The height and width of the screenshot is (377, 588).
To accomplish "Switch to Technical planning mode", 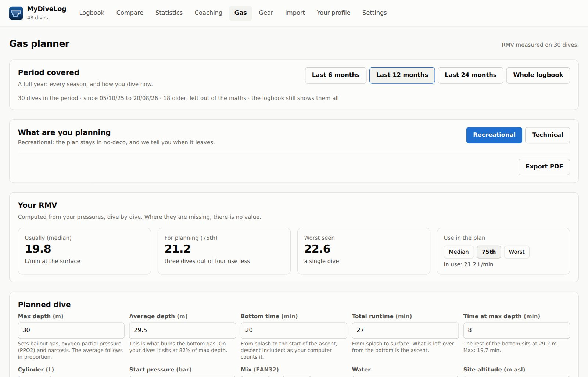I will pyautogui.click(x=548, y=135).
